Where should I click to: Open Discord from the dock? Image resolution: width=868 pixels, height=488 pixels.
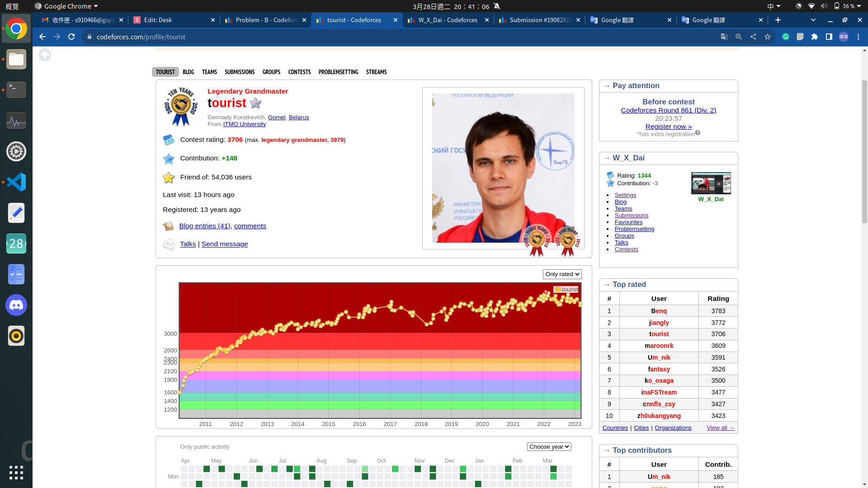pos(16,305)
